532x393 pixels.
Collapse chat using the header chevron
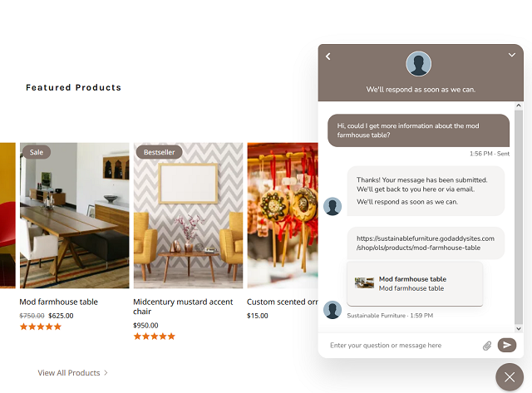click(512, 55)
